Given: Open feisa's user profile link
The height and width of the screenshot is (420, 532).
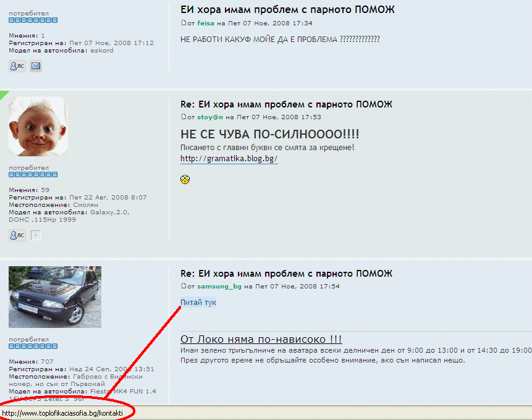Looking at the screenshot, I should 206,23.
